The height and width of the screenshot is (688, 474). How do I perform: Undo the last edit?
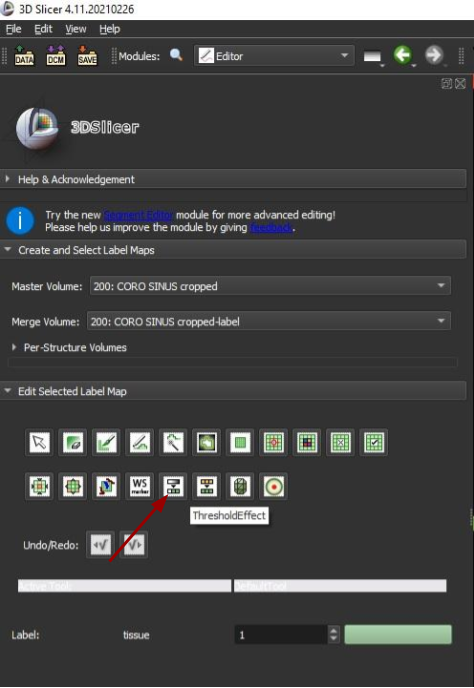(x=101, y=545)
